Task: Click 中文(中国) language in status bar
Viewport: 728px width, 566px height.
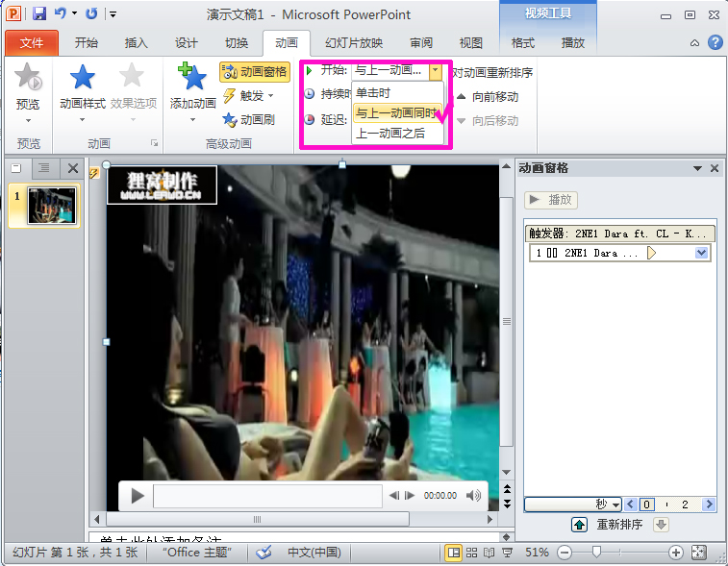Action: (x=314, y=553)
